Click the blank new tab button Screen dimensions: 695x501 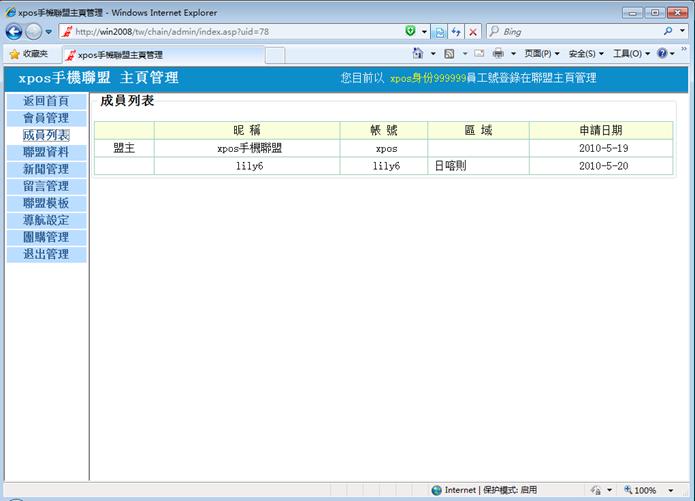tap(274, 55)
